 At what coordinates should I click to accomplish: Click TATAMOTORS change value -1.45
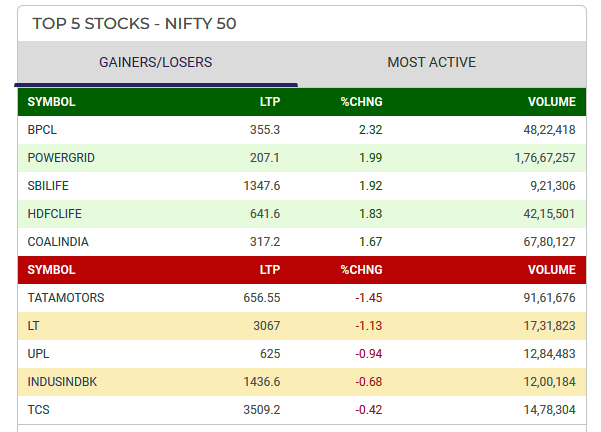coord(369,298)
